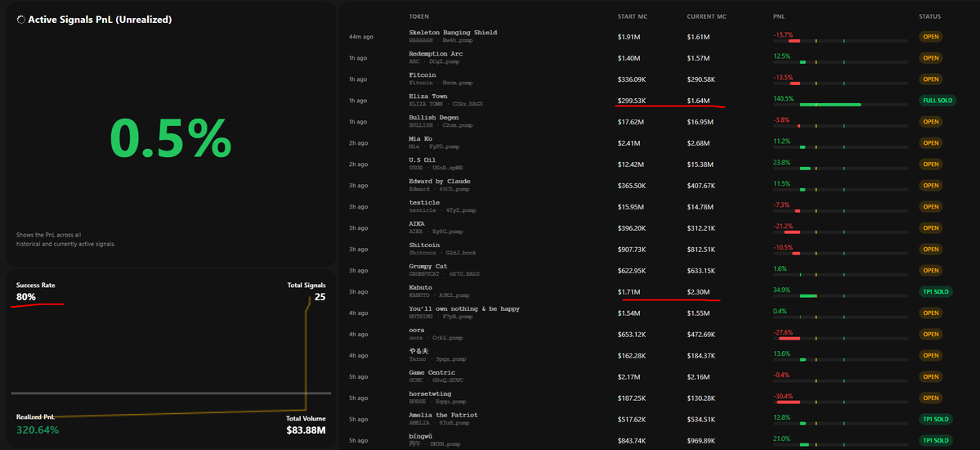Screen dimensions: 980x450
Task: Select the Bullish Degen token name
Action: tap(434, 118)
